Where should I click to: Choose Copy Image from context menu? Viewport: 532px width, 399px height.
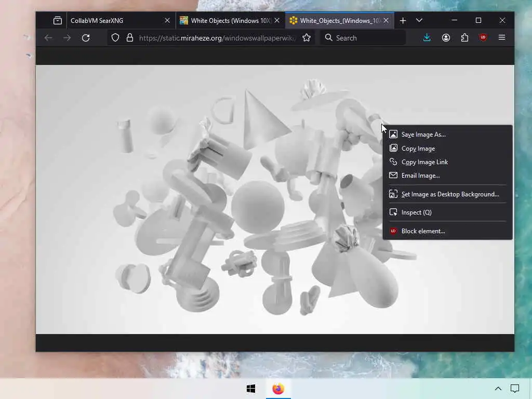447,148
